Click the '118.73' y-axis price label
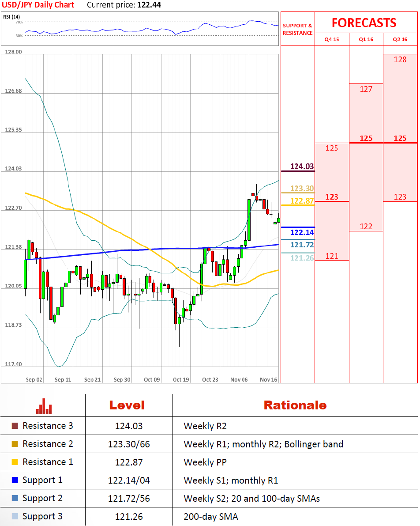This screenshot has width=420, height=526. click(13, 325)
